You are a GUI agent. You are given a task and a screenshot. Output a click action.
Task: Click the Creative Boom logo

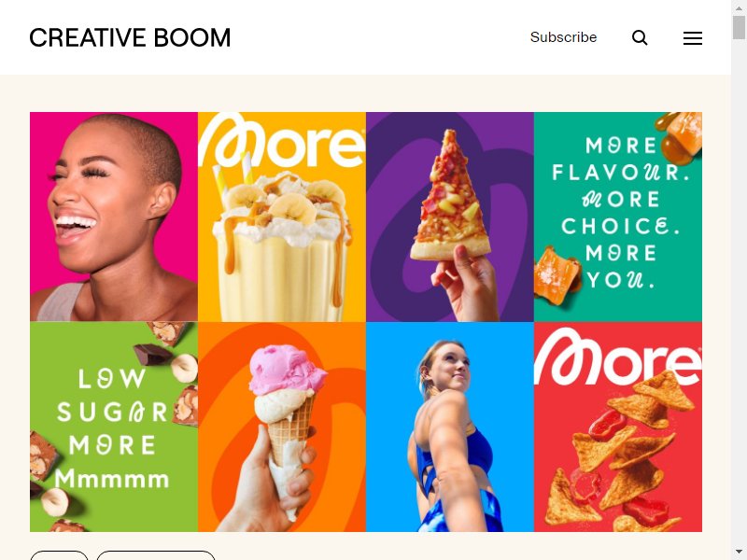coord(130,37)
